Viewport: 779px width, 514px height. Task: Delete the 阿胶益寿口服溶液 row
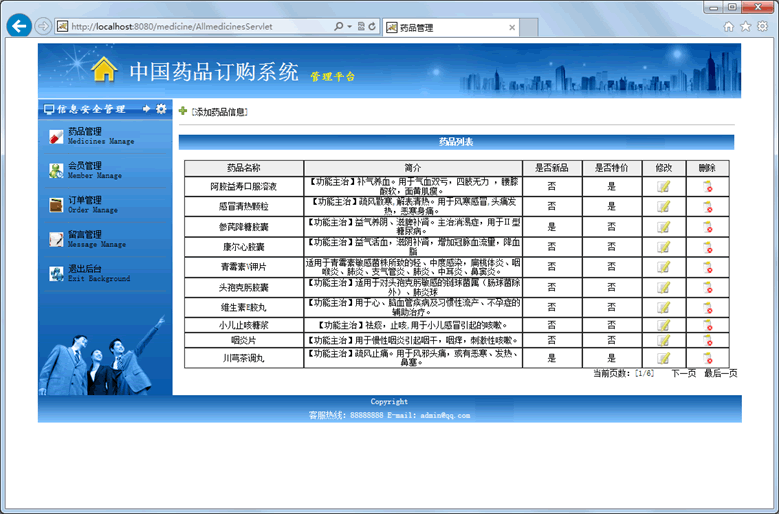[x=707, y=187]
